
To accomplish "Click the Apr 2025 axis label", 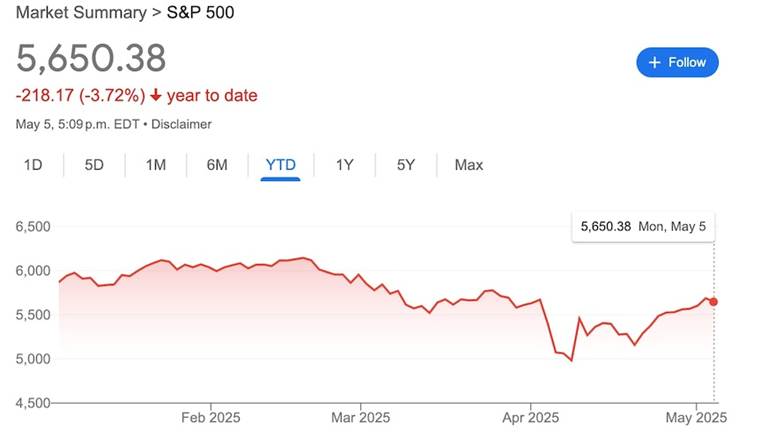I will coord(530,416).
